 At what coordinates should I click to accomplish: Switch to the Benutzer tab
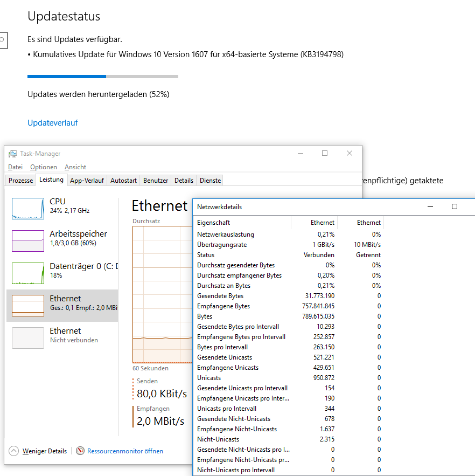point(156,181)
